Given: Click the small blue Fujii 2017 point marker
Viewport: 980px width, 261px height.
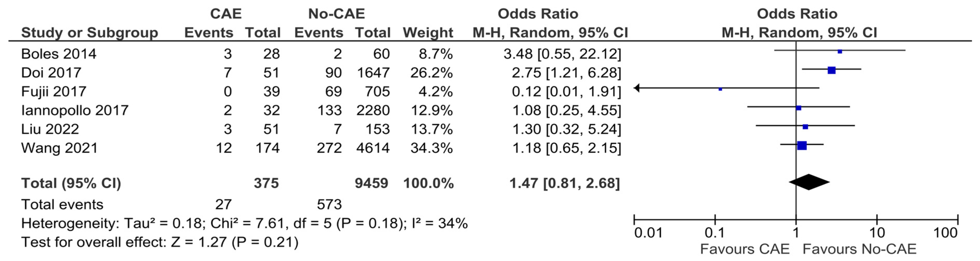Looking at the screenshot, I should pos(720,89).
